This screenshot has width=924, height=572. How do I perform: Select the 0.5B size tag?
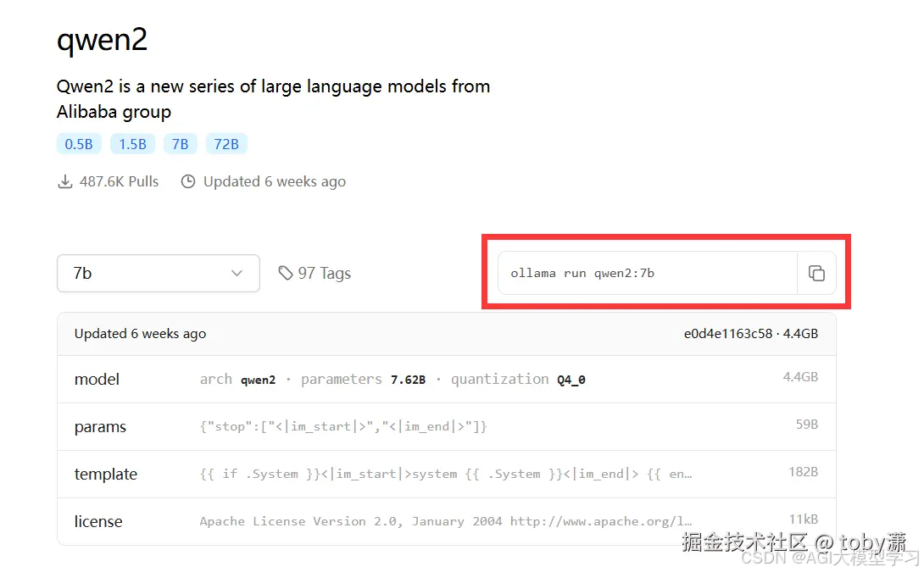coord(79,144)
